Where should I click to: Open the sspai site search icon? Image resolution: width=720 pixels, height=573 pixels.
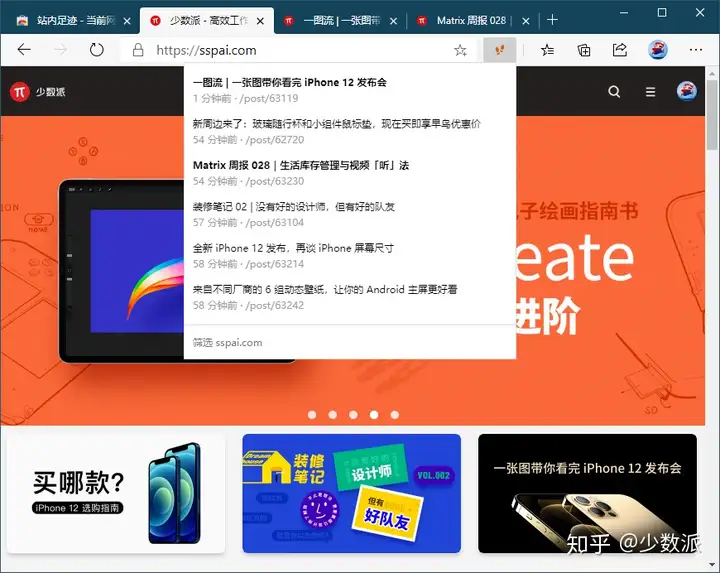[614, 92]
